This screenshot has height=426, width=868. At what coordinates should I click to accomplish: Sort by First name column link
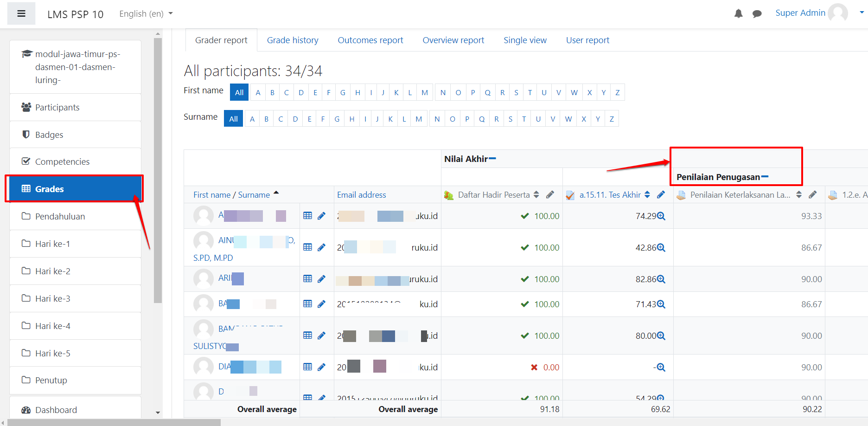pos(212,195)
